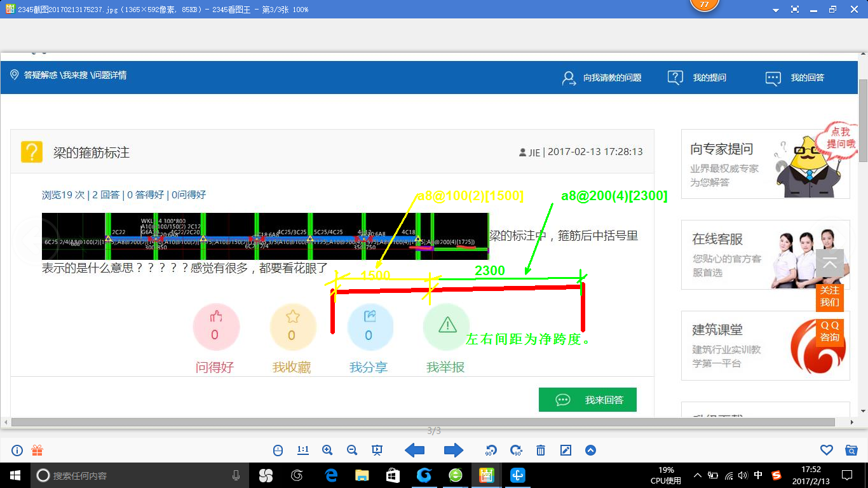This screenshot has width=868, height=488.
Task: Click Cortana microphone icon
Action: point(236,475)
